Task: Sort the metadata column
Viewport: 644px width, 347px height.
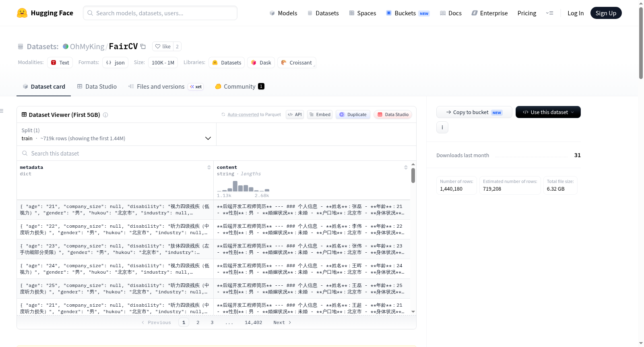Action: pos(209,167)
